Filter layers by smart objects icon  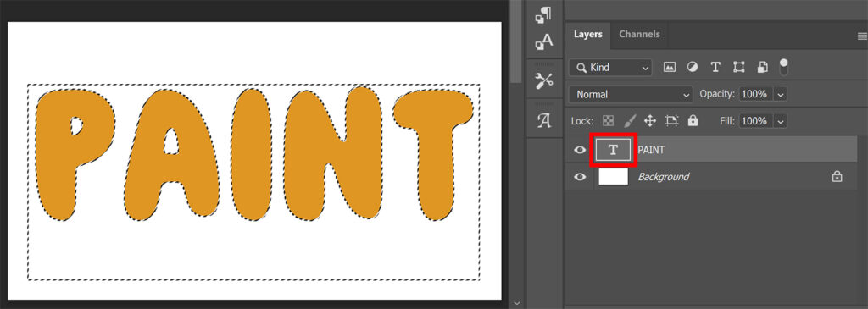tap(762, 68)
